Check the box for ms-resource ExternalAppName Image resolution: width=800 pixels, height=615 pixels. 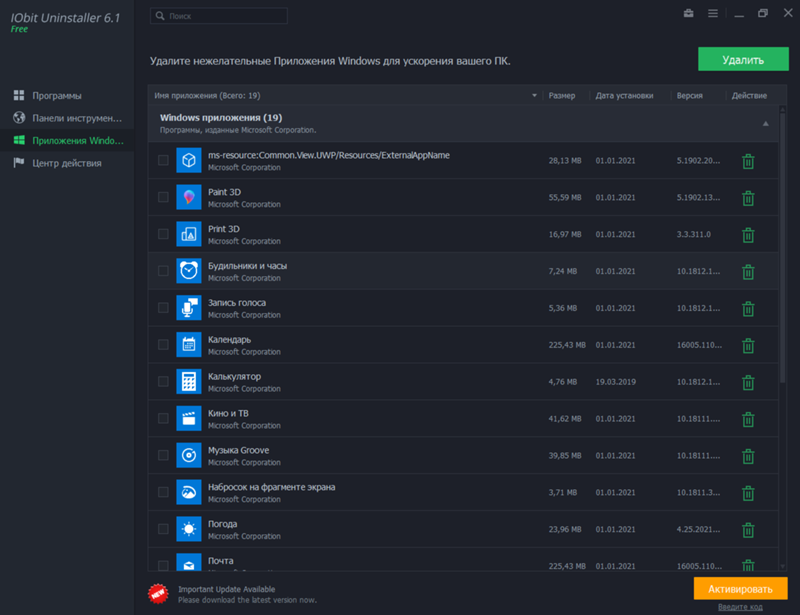163,160
